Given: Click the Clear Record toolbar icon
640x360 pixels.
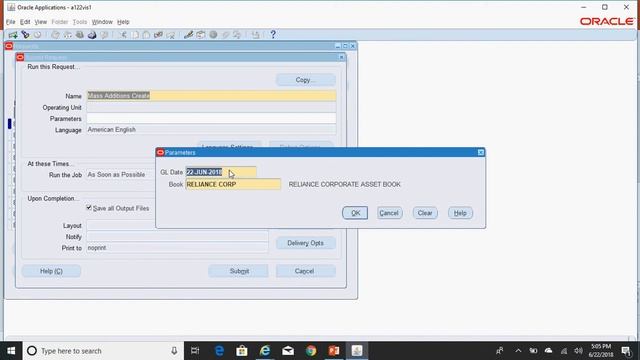Looking at the screenshot, I should coord(158,35).
